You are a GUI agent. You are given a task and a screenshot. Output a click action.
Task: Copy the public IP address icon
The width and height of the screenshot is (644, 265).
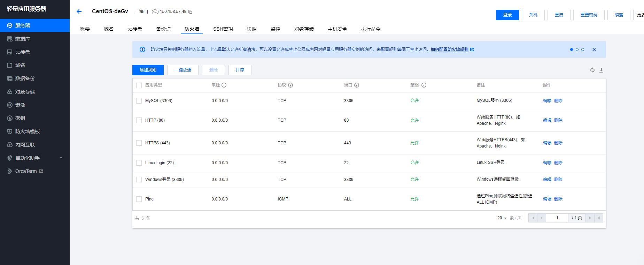(x=191, y=12)
